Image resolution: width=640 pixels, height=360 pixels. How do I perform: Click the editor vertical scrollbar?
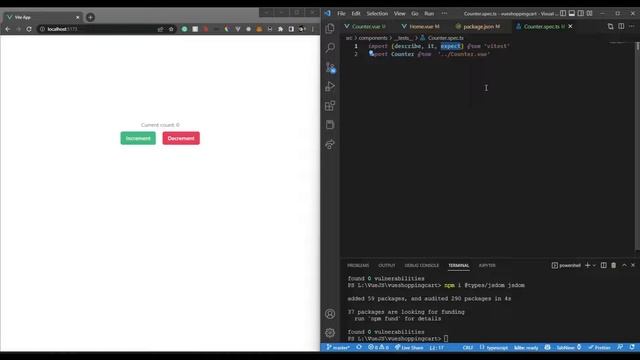click(638, 147)
